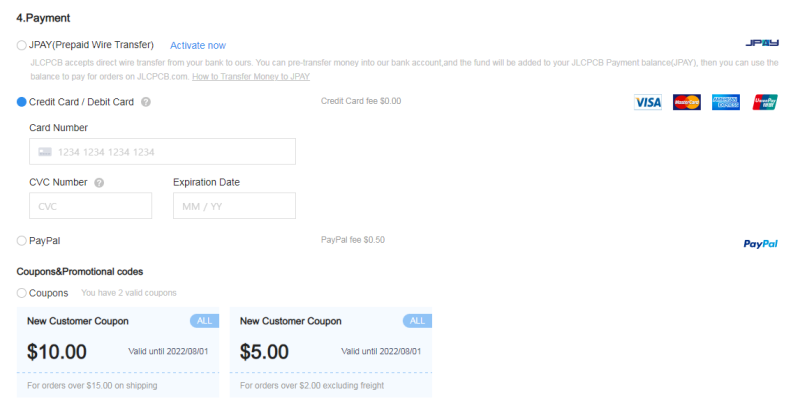The image size is (800, 408).
Task: Click the UnionPay card logo
Action: point(765,102)
